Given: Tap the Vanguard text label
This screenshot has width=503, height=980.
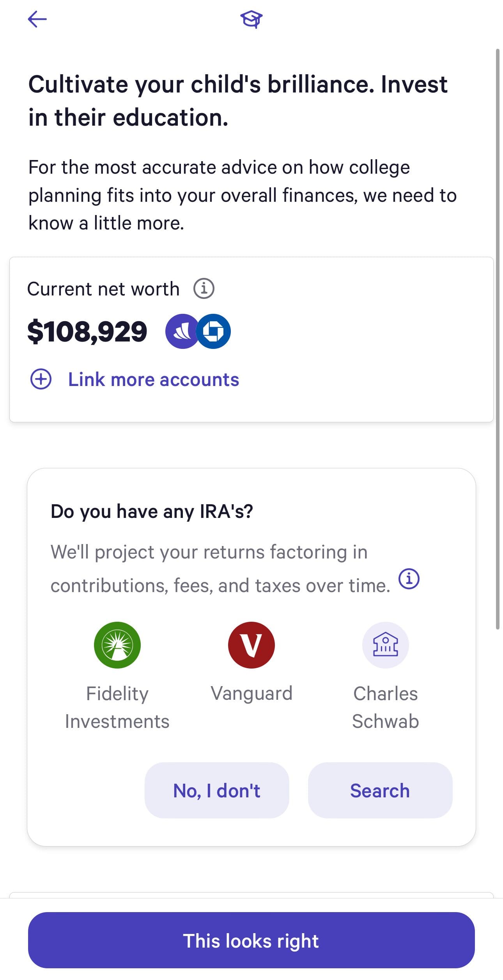Looking at the screenshot, I should coord(251,694).
